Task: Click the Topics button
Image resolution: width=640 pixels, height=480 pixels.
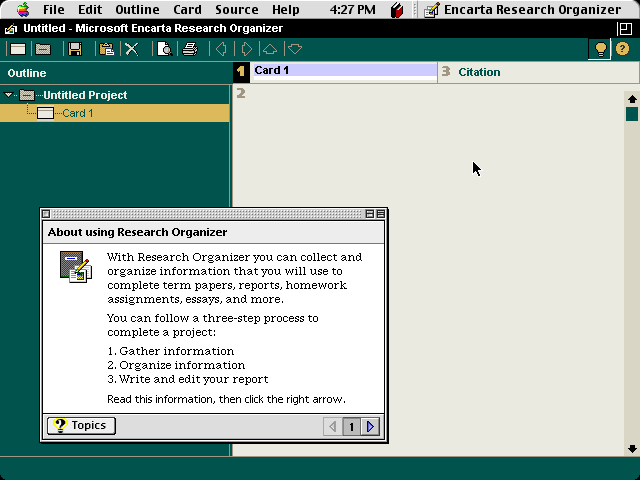Action: click(x=81, y=426)
